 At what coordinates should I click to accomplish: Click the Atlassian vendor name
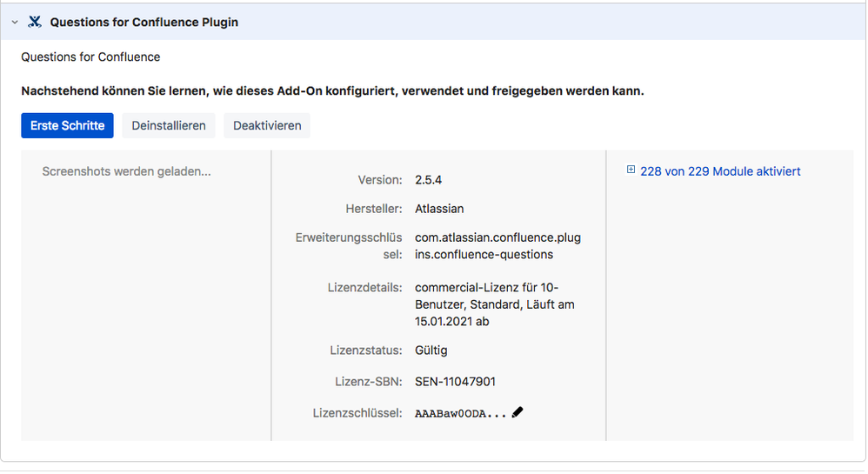(x=439, y=209)
